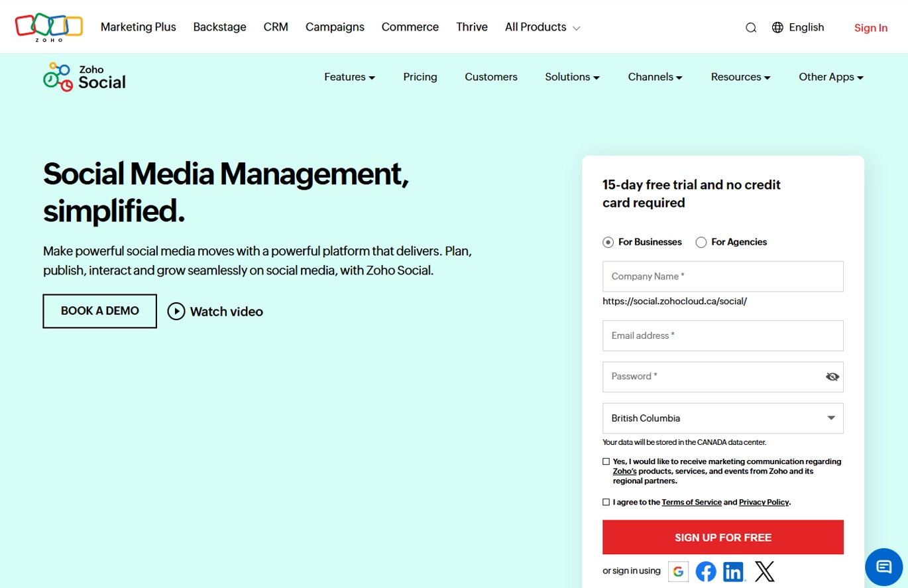Click the CANADA data center notice text
The image size is (908, 588).
coord(684,442)
